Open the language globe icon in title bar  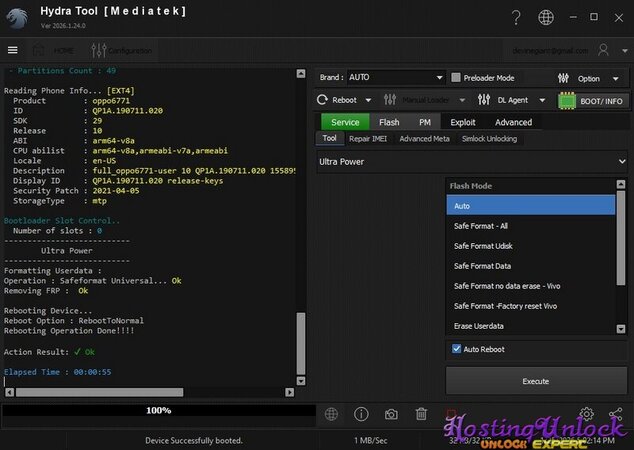(545, 18)
